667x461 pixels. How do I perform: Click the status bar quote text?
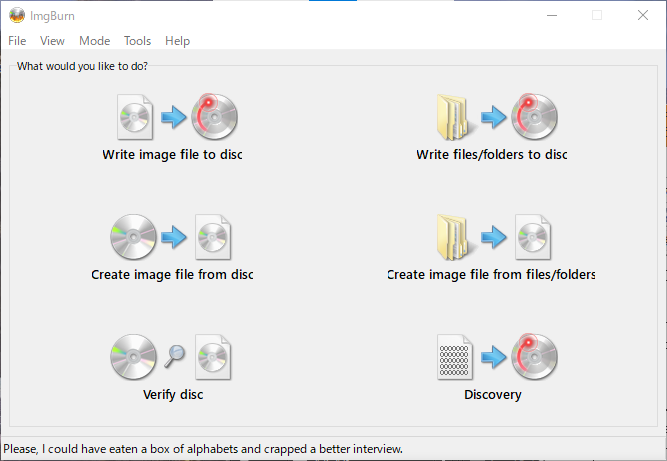coord(203,449)
